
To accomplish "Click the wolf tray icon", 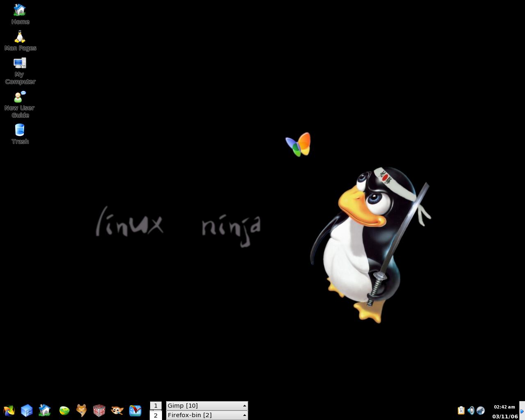I will tap(481, 410).
